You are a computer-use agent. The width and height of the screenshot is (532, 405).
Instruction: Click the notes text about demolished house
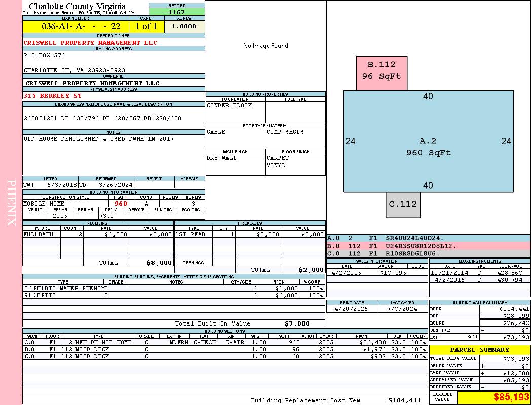pyautogui.click(x=99, y=139)
